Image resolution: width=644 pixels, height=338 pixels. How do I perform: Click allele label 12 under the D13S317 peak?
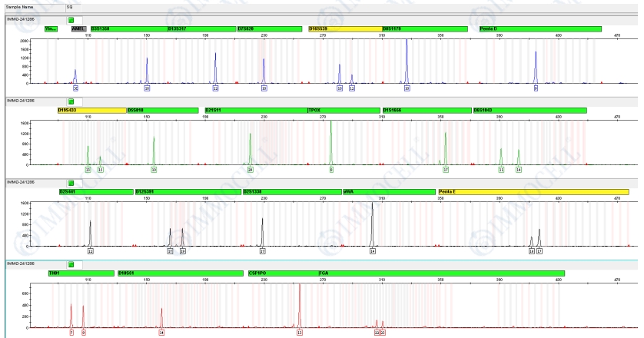[x=216, y=88]
